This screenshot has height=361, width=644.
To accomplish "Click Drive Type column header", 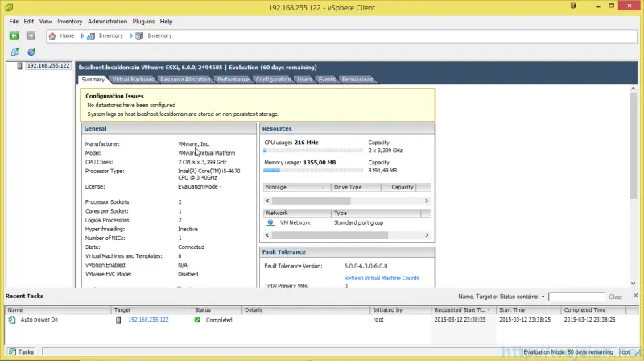I will (356, 187).
